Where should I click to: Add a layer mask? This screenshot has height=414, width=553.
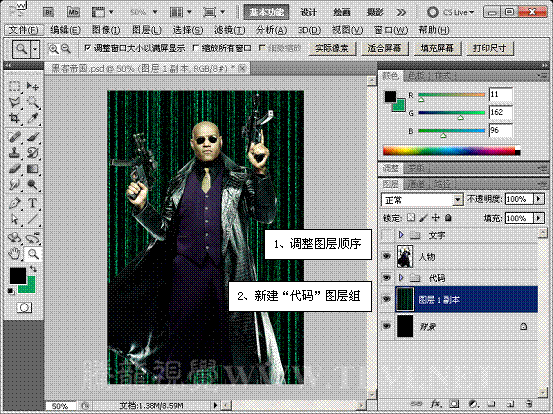tap(455, 404)
